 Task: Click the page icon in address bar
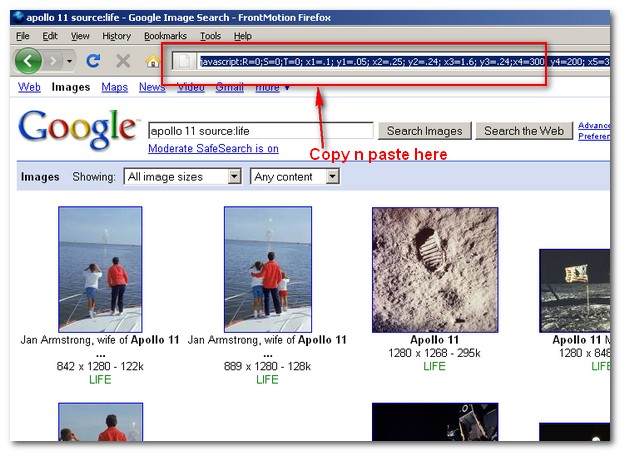(184, 61)
